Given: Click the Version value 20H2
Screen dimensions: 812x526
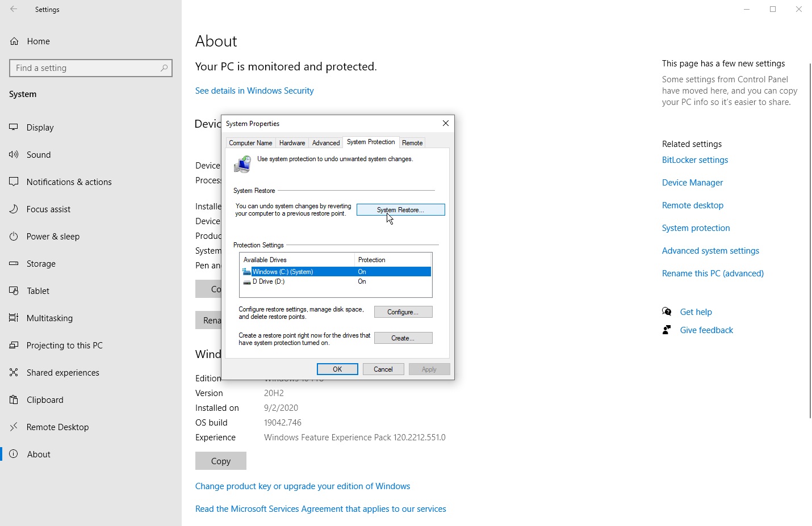Looking at the screenshot, I should point(274,393).
